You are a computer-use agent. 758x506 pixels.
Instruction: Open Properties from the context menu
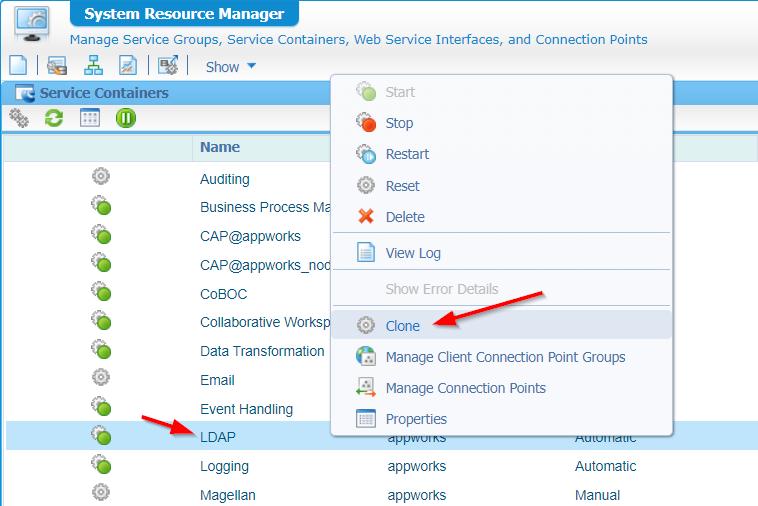(416, 419)
